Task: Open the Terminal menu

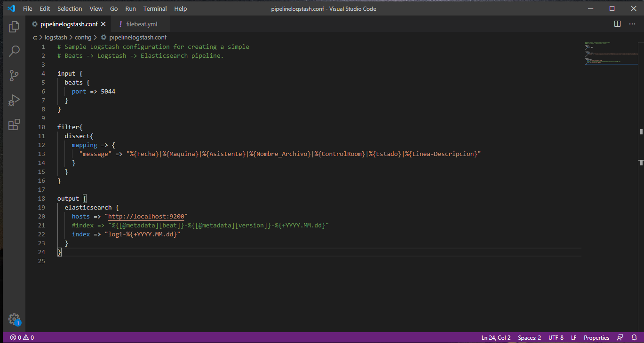Action: [155, 8]
